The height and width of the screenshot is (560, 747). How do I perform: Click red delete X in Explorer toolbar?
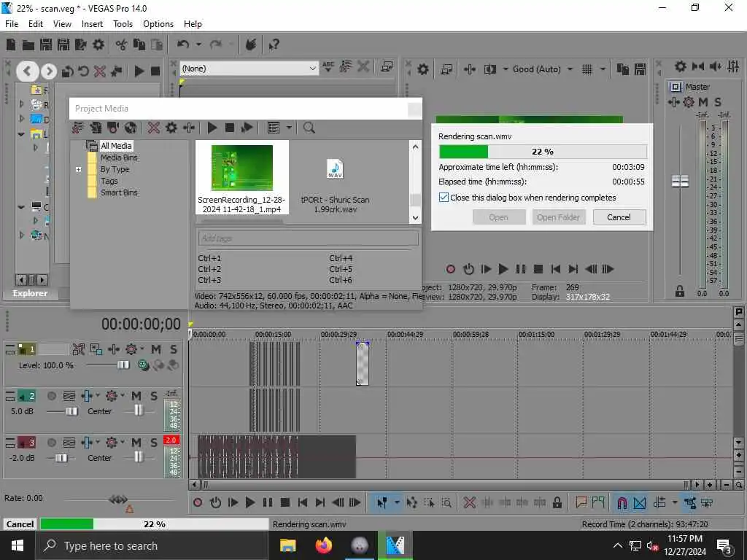[x=99, y=71]
